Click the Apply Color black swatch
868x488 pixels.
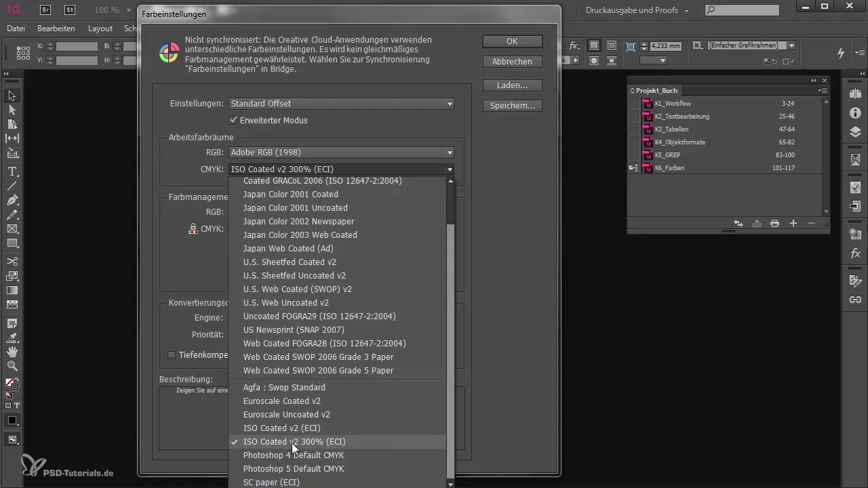point(12,420)
